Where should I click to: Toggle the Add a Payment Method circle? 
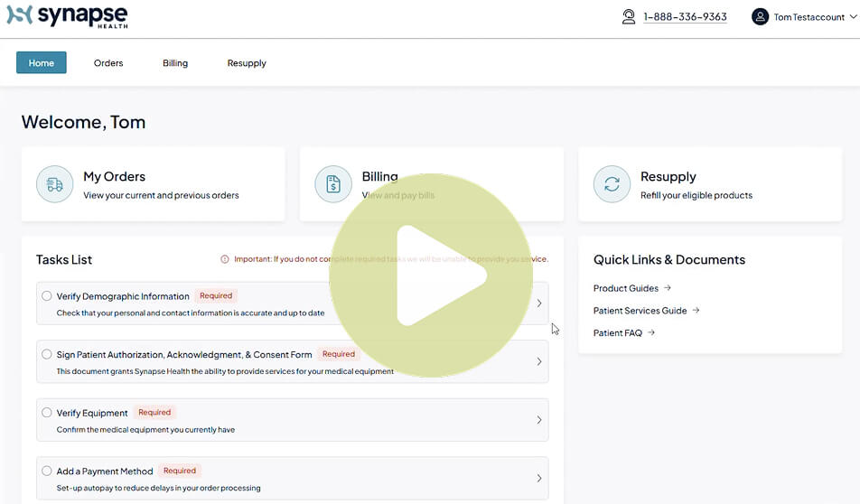point(47,471)
